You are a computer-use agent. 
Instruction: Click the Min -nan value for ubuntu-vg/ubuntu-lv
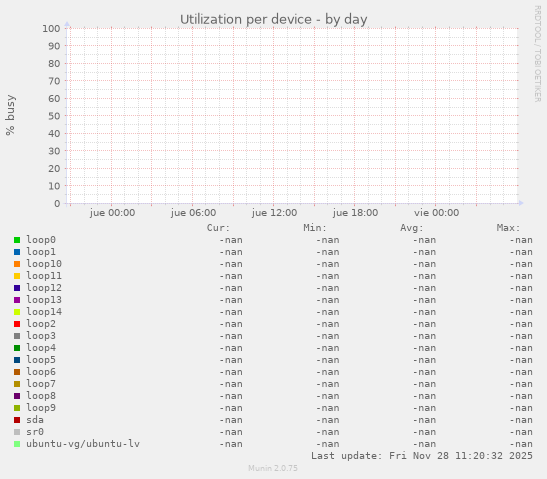pyautogui.click(x=328, y=444)
